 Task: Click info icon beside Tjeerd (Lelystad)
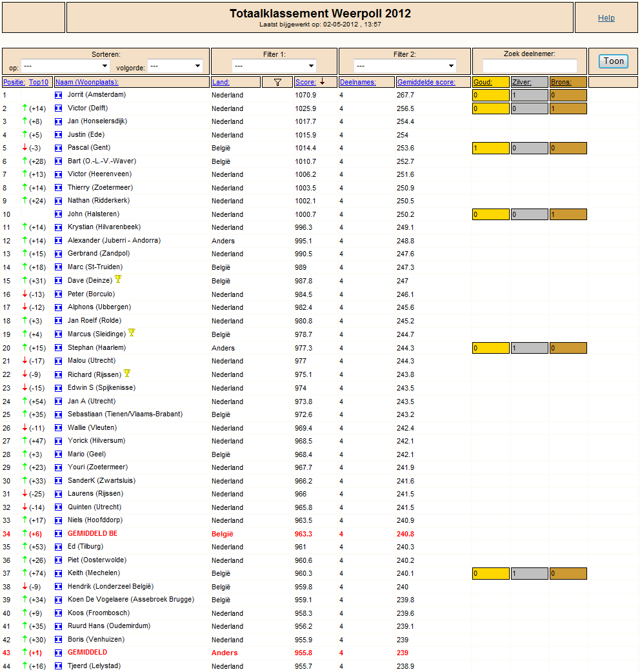[58, 666]
